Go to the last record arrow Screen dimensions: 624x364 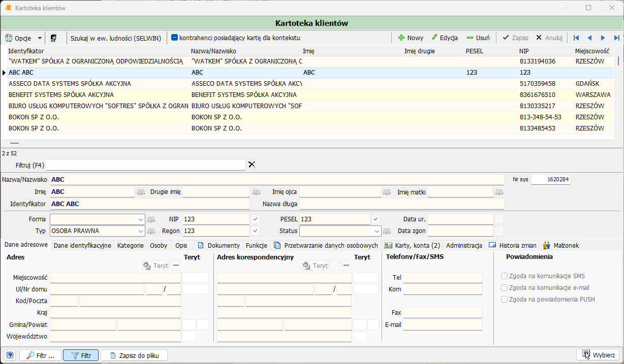tap(616, 38)
